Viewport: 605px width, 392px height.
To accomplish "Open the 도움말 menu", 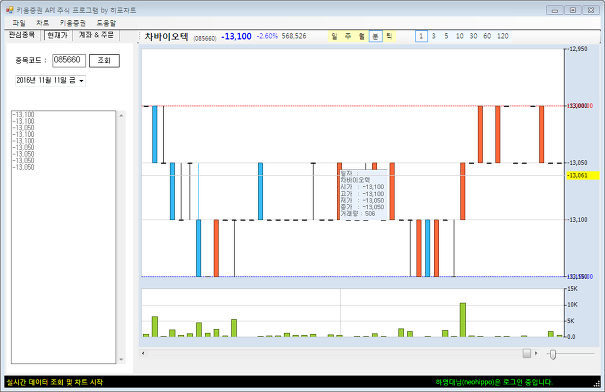I will [106, 23].
